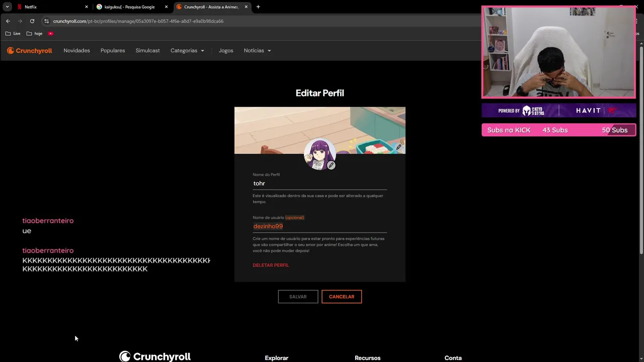This screenshot has width=644, height=362.
Task: Click the profile avatar image
Action: click(x=319, y=154)
